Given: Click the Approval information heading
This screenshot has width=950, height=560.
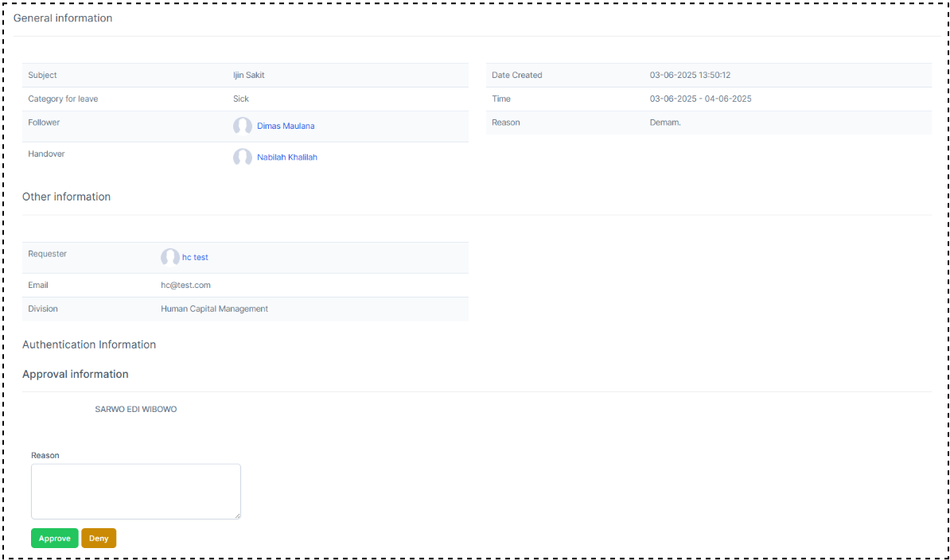Looking at the screenshot, I should pos(76,374).
